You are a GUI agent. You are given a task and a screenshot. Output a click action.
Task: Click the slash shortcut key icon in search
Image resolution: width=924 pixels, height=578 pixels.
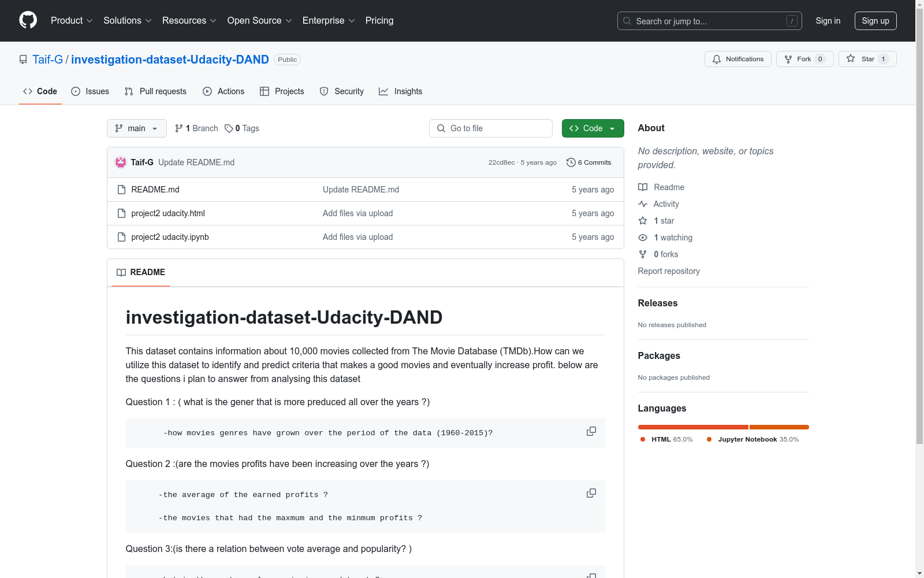792,21
